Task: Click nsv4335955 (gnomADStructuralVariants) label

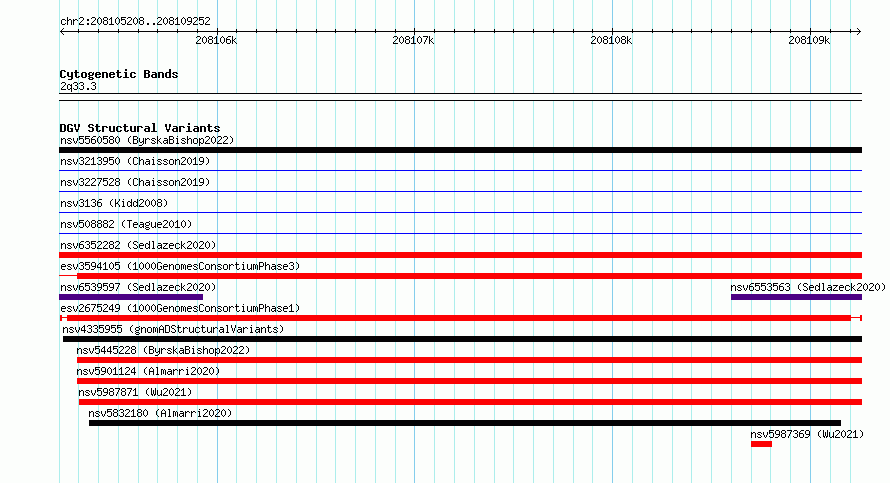Action: (x=173, y=329)
